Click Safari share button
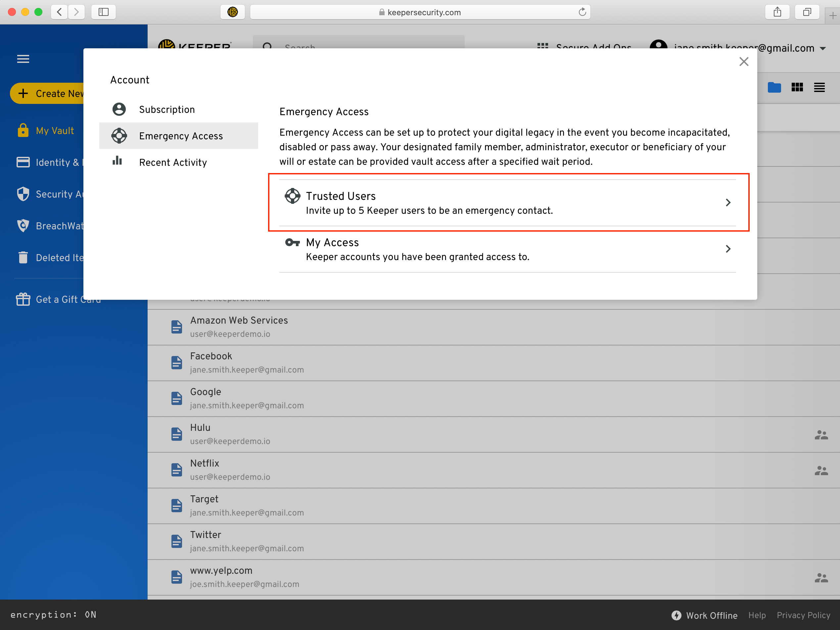The width and height of the screenshot is (840, 630). pos(777,12)
